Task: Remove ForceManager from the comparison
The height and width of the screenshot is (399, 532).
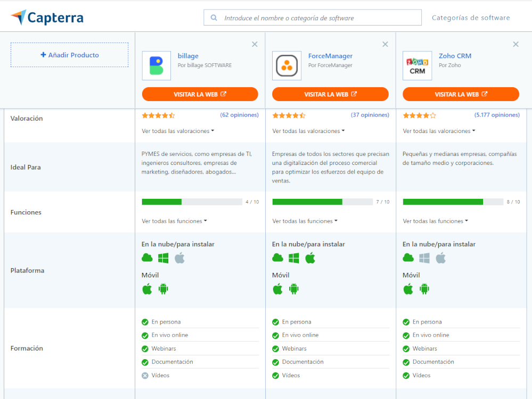Action: click(x=385, y=44)
